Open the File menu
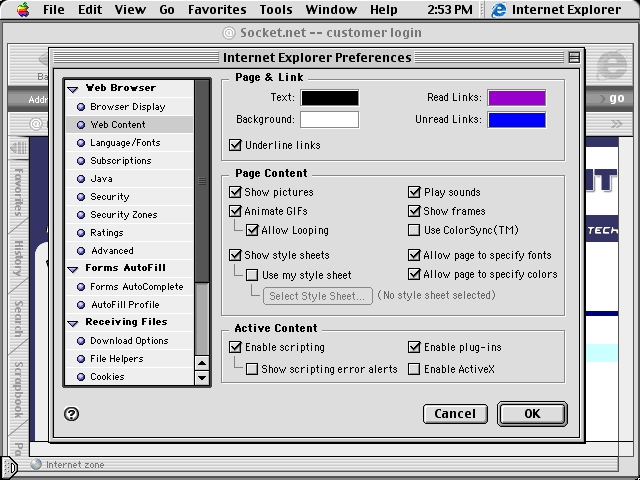This screenshot has height=480, width=640. [53, 9]
